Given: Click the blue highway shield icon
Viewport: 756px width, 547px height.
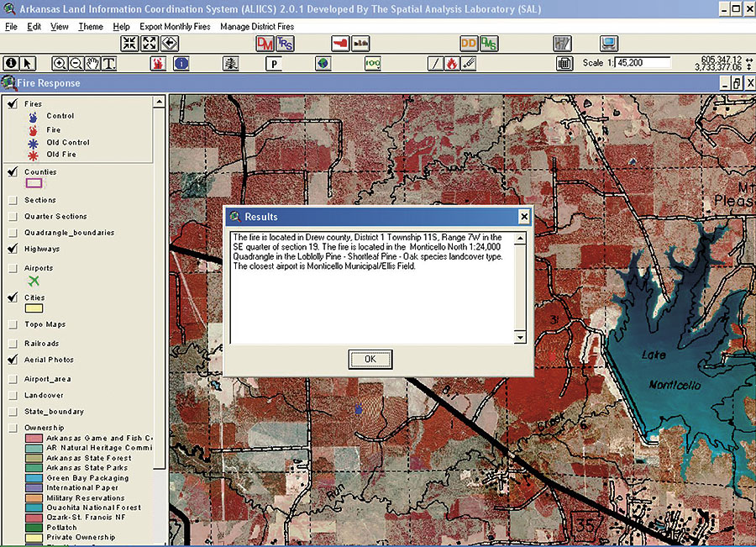Looking at the screenshot, I should [x=181, y=63].
